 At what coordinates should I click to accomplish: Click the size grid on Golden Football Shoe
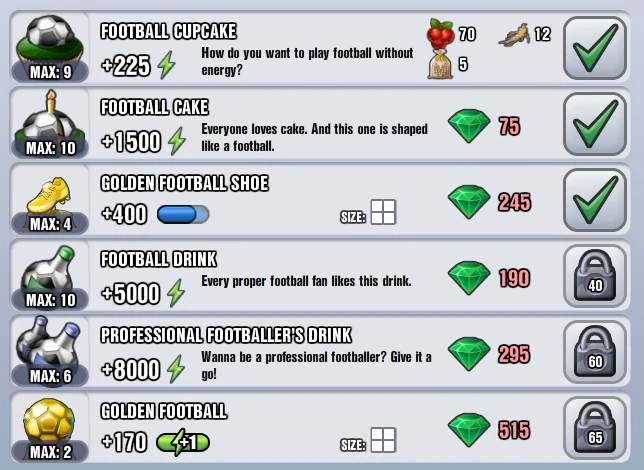pos(383,212)
